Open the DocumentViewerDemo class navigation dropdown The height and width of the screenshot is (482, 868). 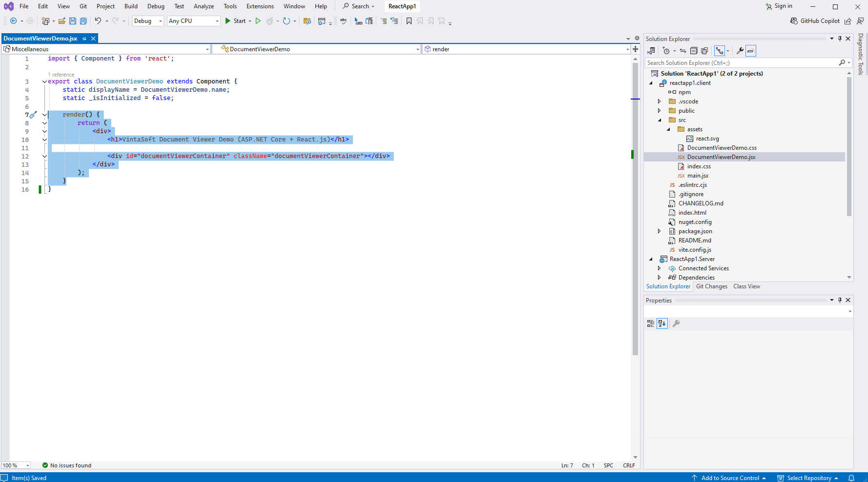(x=317, y=49)
